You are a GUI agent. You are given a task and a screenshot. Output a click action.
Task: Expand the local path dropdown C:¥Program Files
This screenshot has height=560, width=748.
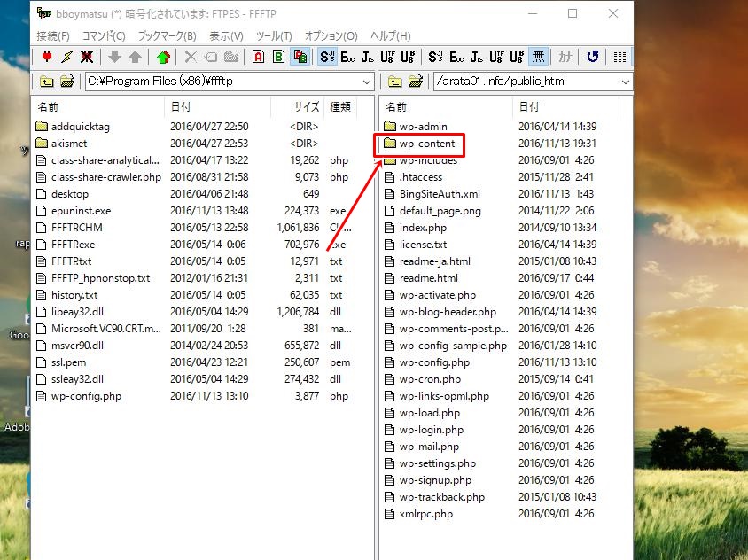tap(366, 82)
